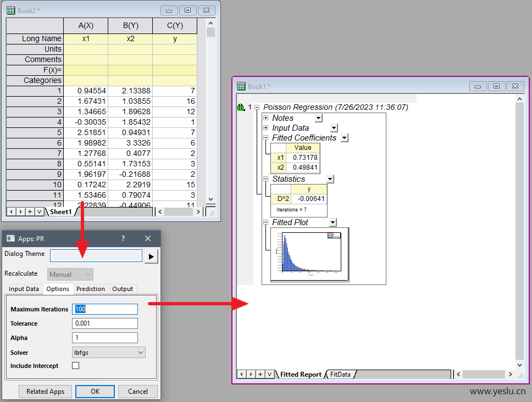Go to next sheet arrow in Book2

pyautogui.click(x=20, y=212)
